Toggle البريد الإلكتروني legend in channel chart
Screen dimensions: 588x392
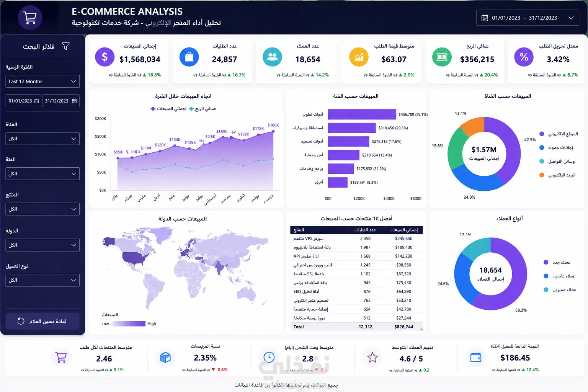point(557,175)
